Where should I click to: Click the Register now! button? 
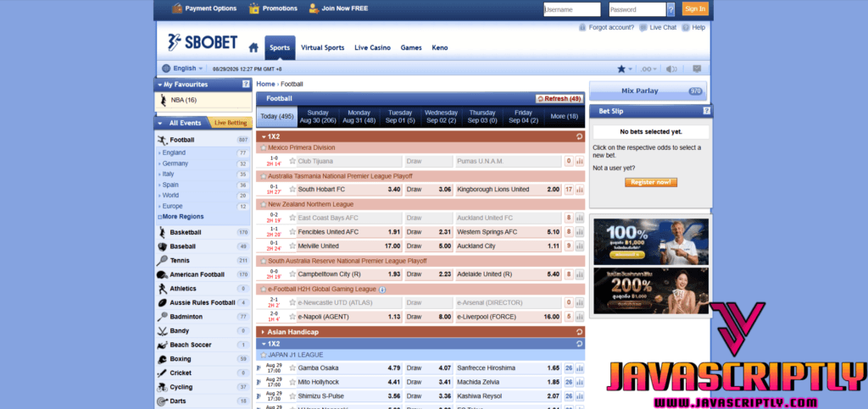click(651, 182)
